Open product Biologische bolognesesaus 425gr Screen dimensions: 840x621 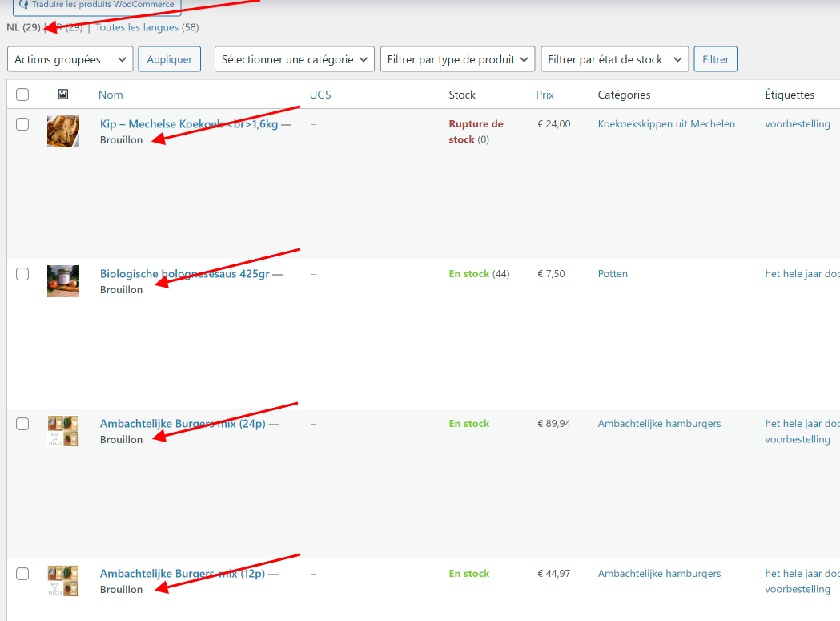point(184,273)
